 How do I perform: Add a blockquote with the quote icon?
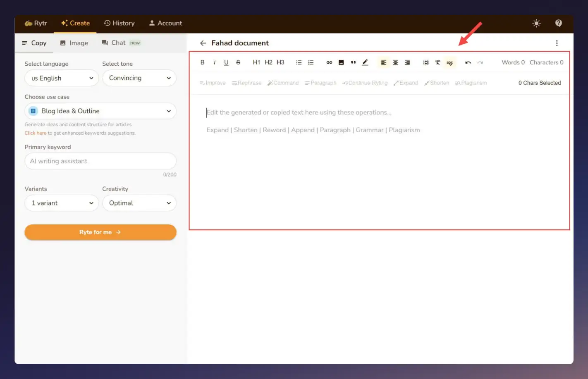point(353,62)
